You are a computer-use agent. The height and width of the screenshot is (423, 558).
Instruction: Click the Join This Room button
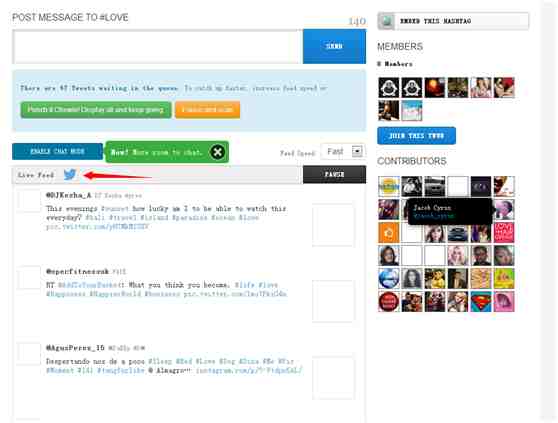coord(416,136)
